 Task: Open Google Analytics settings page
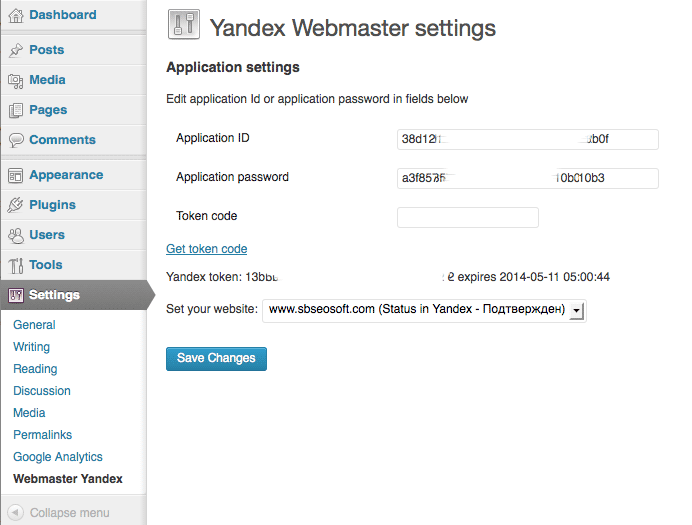click(x=58, y=457)
